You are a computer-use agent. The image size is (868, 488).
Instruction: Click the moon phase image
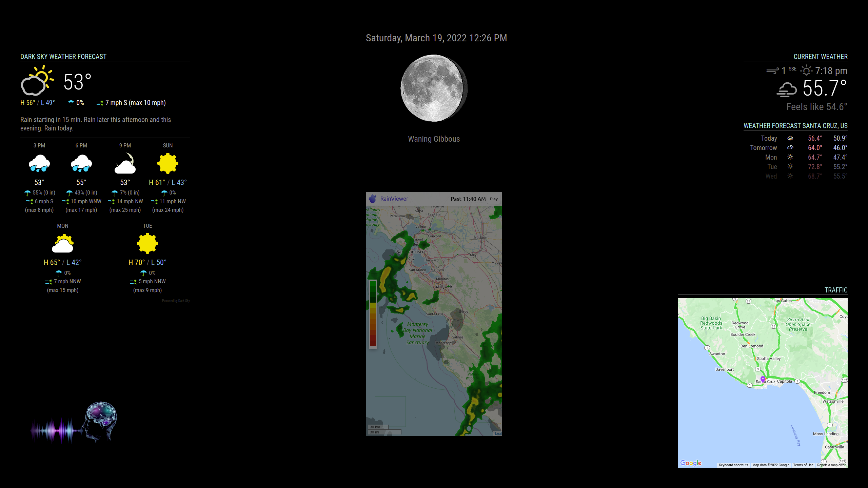click(x=434, y=88)
